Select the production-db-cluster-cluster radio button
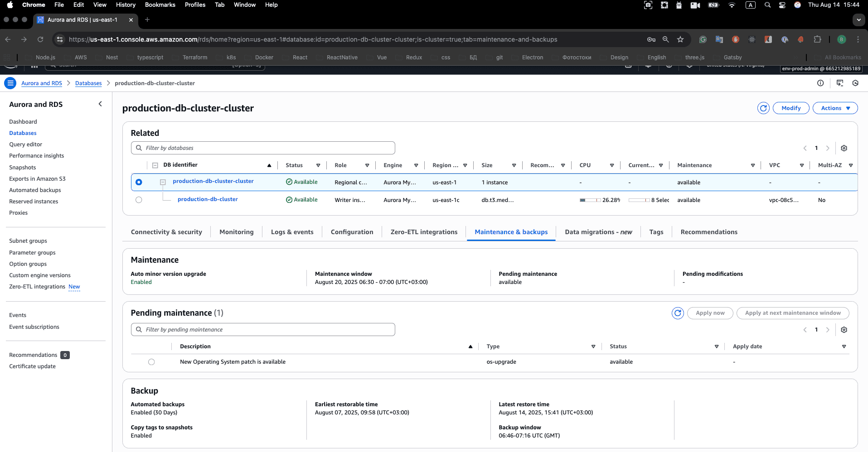 click(x=139, y=182)
